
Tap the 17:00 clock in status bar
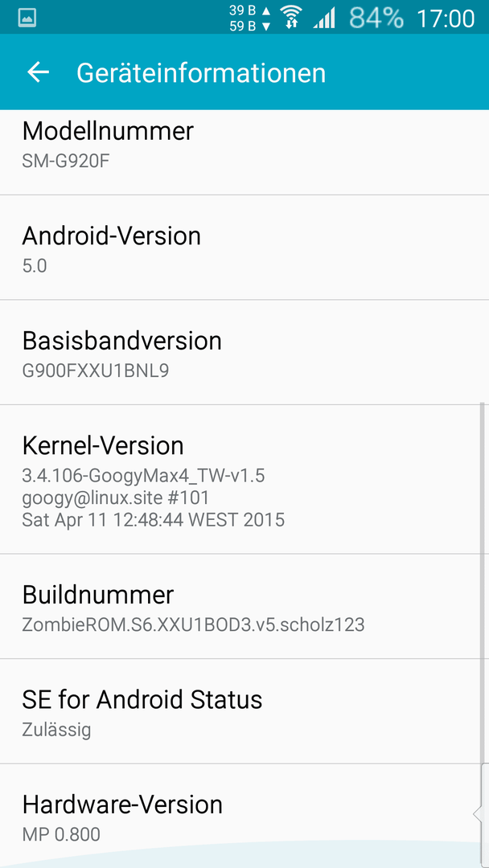[446, 18]
